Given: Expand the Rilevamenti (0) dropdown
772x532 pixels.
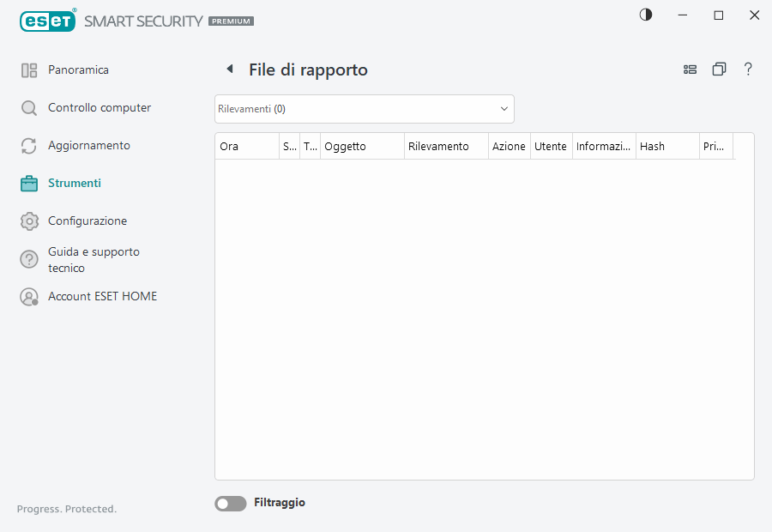Looking at the screenshot, I should [x=365, y=109].
